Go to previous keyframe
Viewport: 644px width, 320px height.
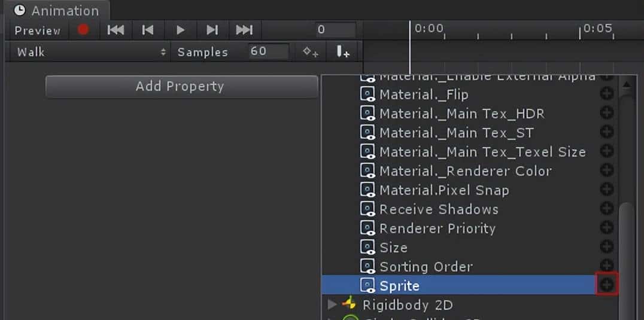(148, 30)
